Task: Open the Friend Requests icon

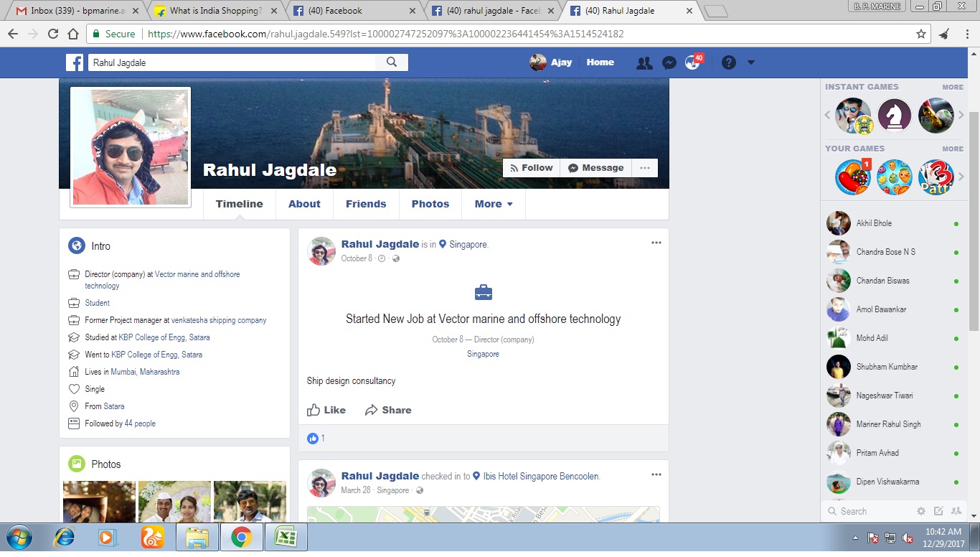Action: (644, 63)
